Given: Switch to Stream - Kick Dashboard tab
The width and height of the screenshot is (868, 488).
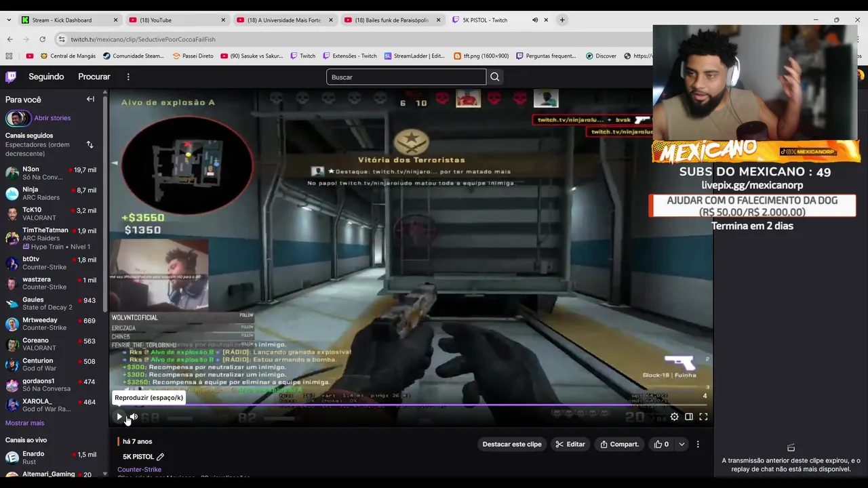Looking at the screenshot, I should [x=70, y=20].
